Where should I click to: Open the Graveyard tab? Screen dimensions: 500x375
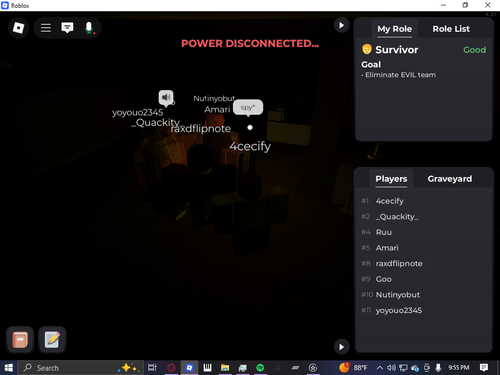(x=450, y=179)
